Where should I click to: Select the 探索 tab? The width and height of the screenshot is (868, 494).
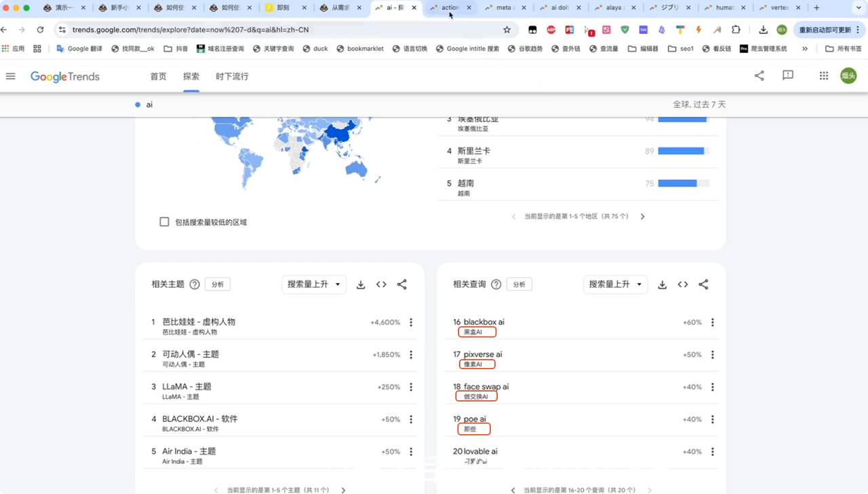pyautogui.click(x=191, y=77)
